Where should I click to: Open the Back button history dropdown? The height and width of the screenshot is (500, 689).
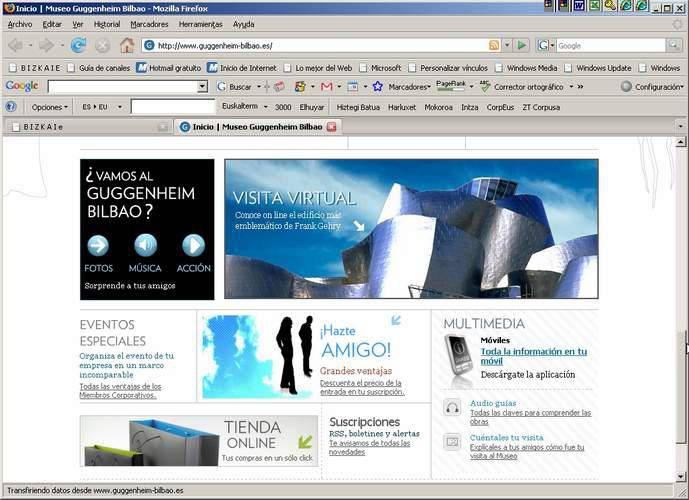click(30, 45)
